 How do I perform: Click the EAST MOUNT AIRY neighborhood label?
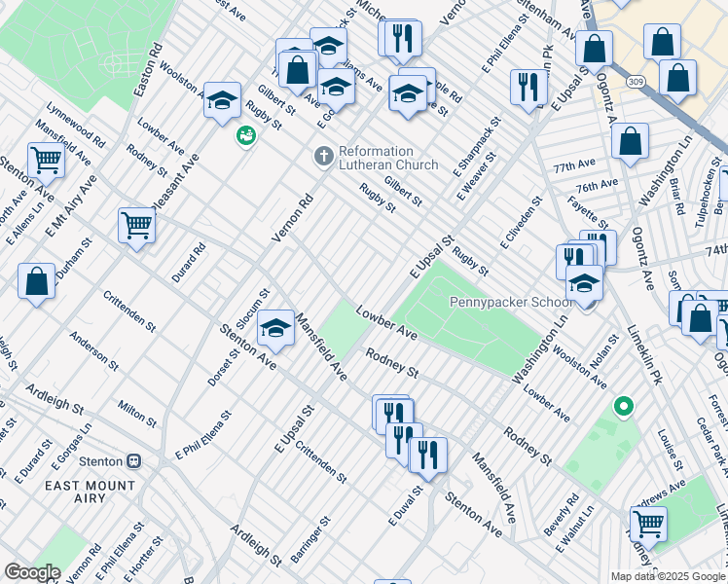91,493
